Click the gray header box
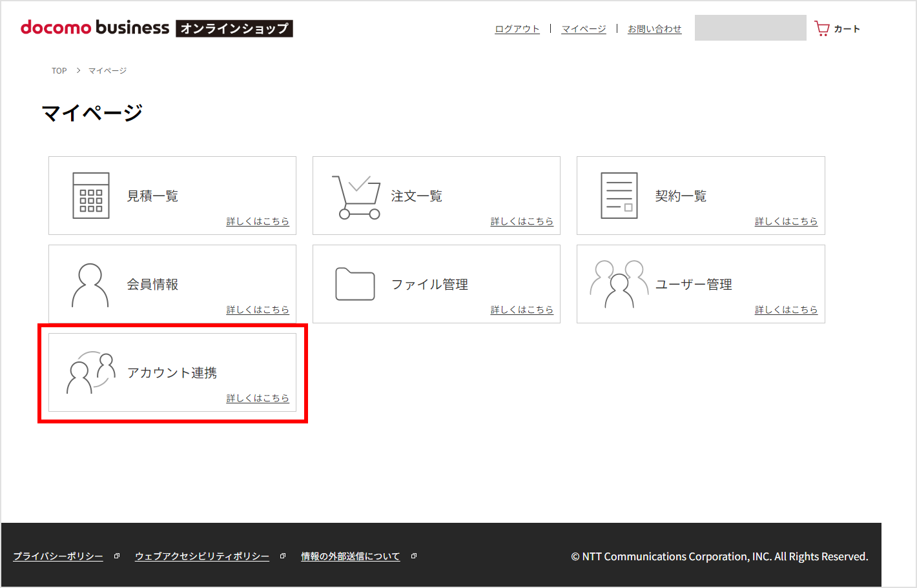This screenshot has height=588, width=917. pyautogui.click(x=750, y=28)
